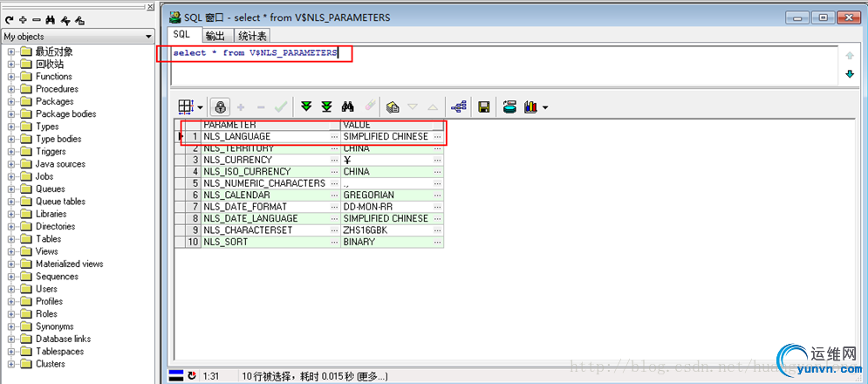
Task: Click the grayed delete record minus icon
Action: [x=262, y=106]
